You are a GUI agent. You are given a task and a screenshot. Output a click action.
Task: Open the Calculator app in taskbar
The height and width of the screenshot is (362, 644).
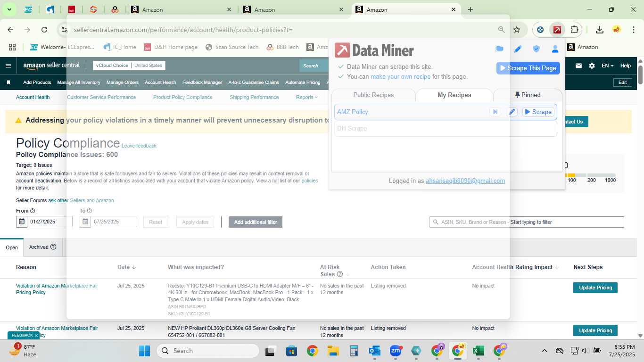tap(354, 351)
